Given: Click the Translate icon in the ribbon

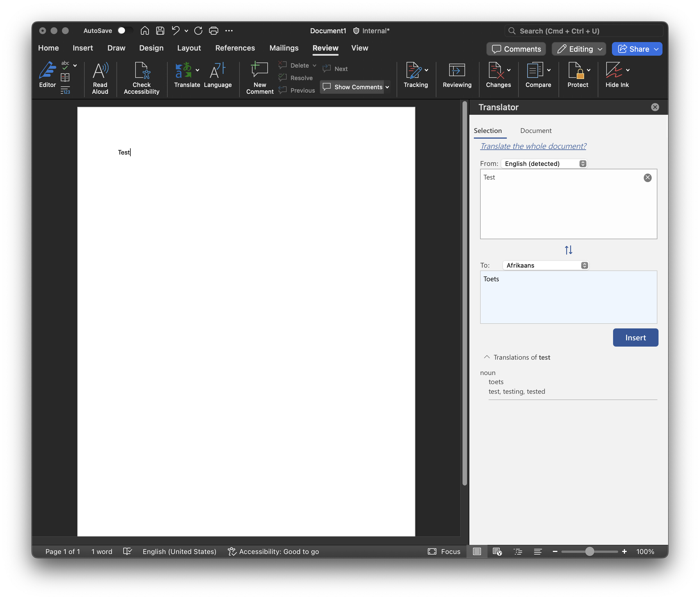Looking at the screenshot, I should coord(184,71).
